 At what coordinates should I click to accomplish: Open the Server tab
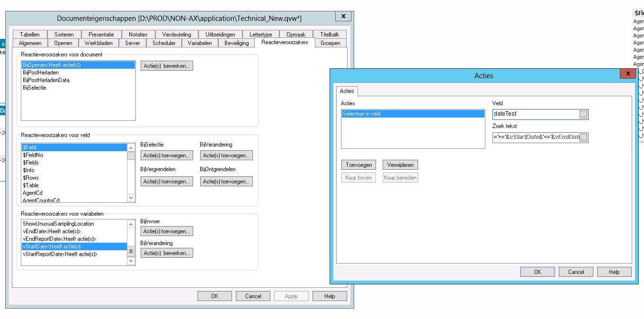[x=133, y=43]
